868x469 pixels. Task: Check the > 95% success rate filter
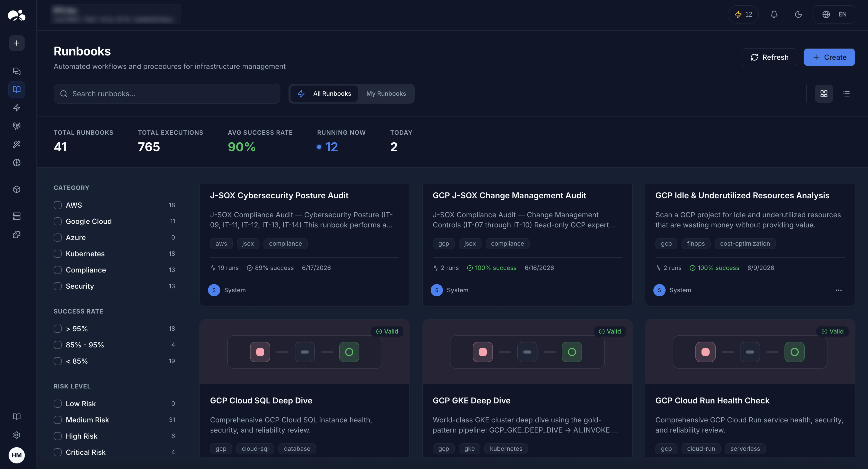(58, 329)
